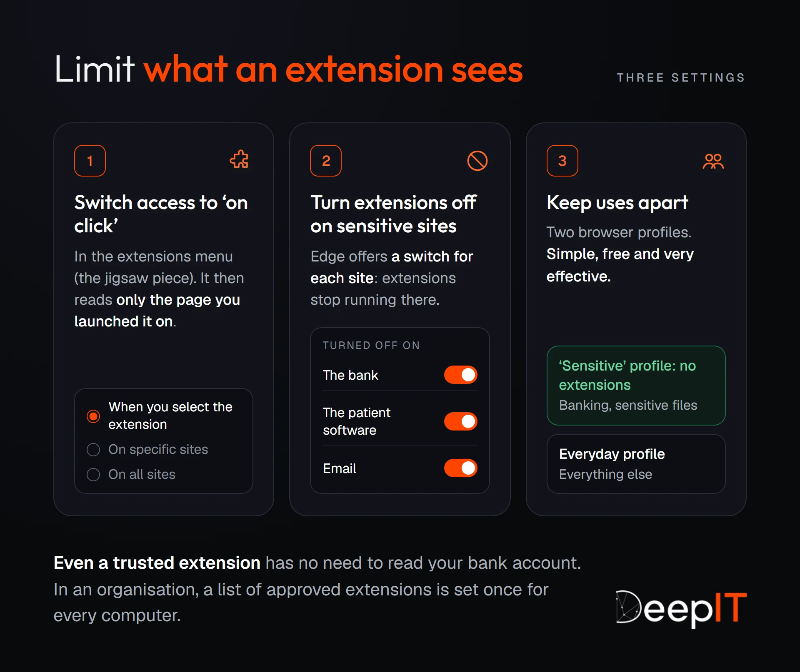Click 'Even a trusted extension' sentence
This screenshot has width=800, height=672.
tap(317, 563)
